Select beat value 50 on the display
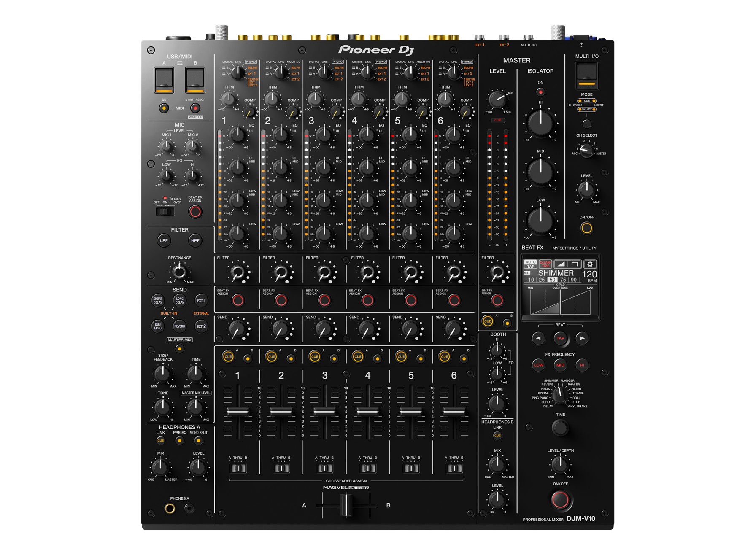 click(552, 280)
